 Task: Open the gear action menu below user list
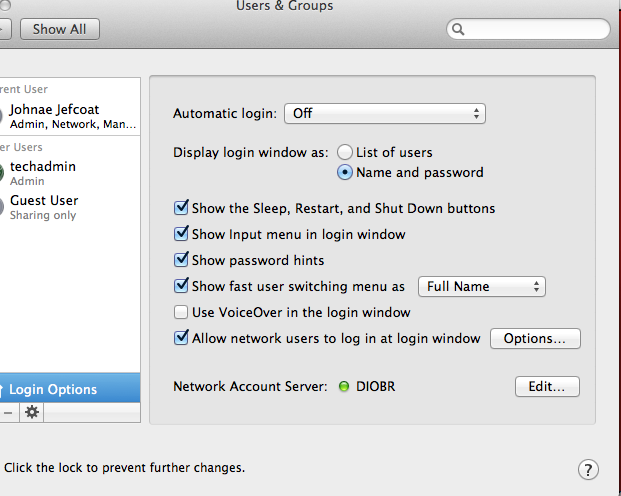(32, 412)
